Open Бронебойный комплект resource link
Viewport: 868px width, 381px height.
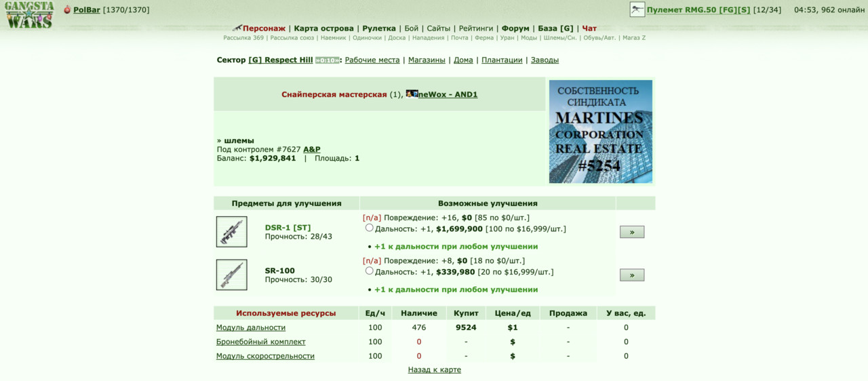261,342
